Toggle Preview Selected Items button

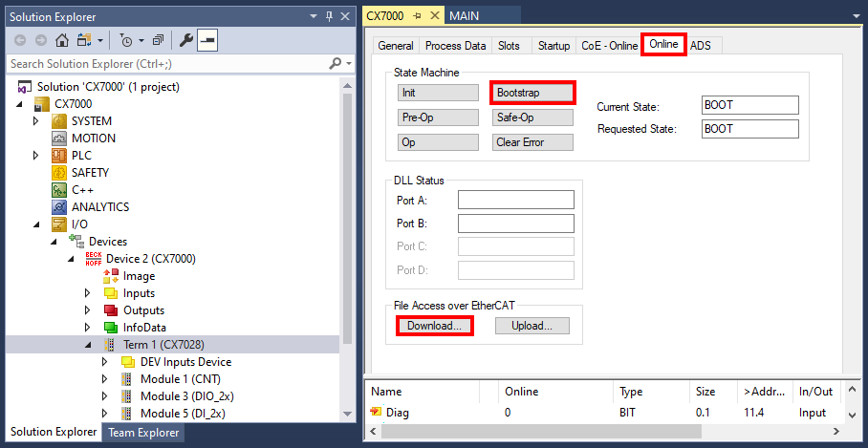click(207, 40)
